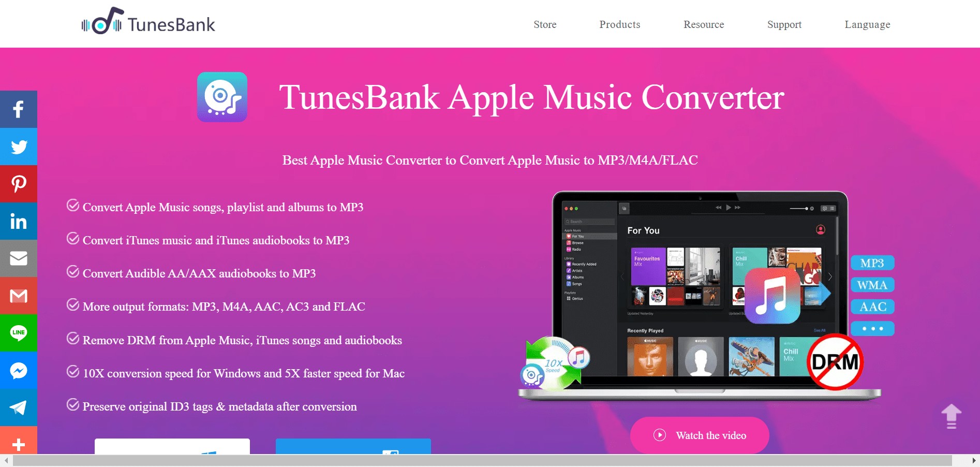Image resolution: width=980 pixels, height=467 pixels.
Task: Click the horizontal scrollbar right arrow
Action: 974,460
